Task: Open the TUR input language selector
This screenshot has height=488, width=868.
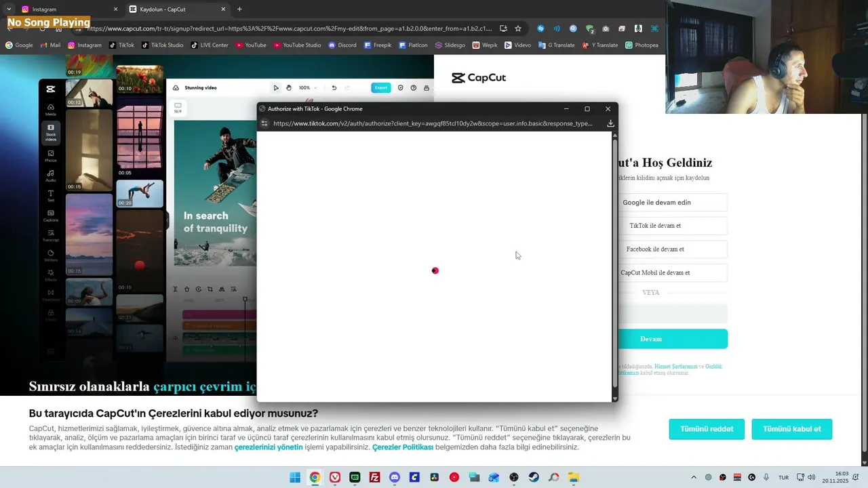Action: tap(783, 477)
